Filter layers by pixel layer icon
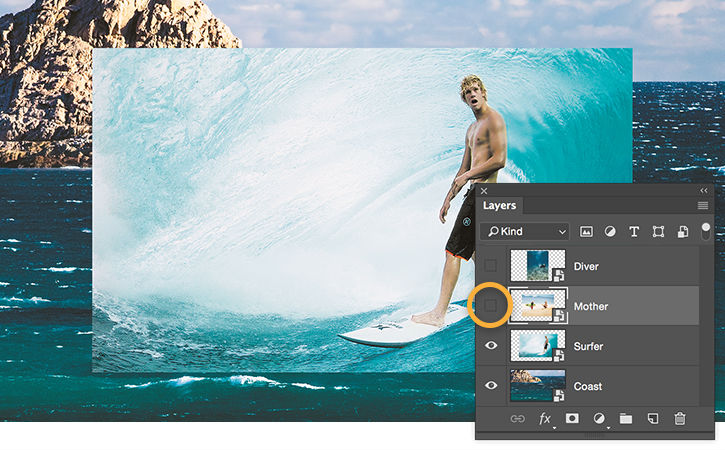725x450 pixels. coord(586,232)
